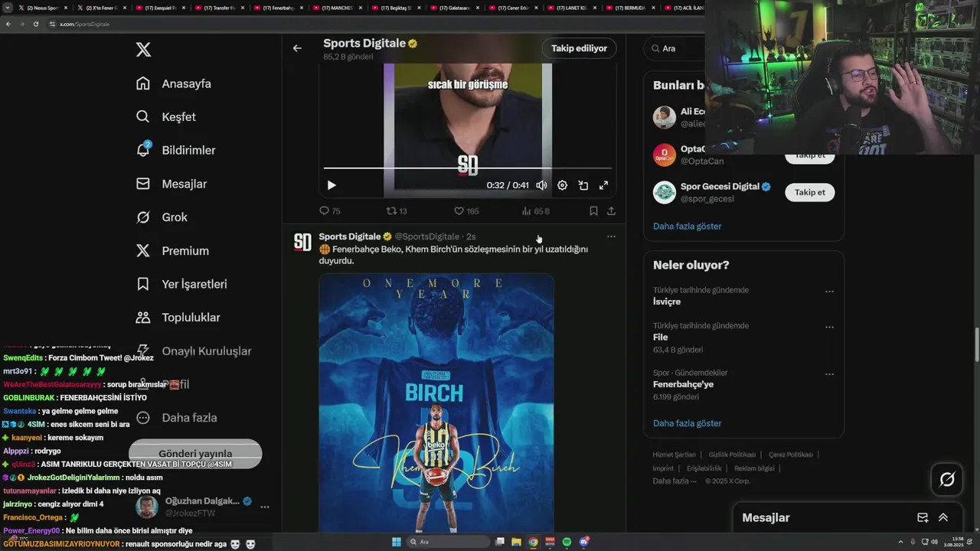Click the Gönderi yayınla button

195,453
